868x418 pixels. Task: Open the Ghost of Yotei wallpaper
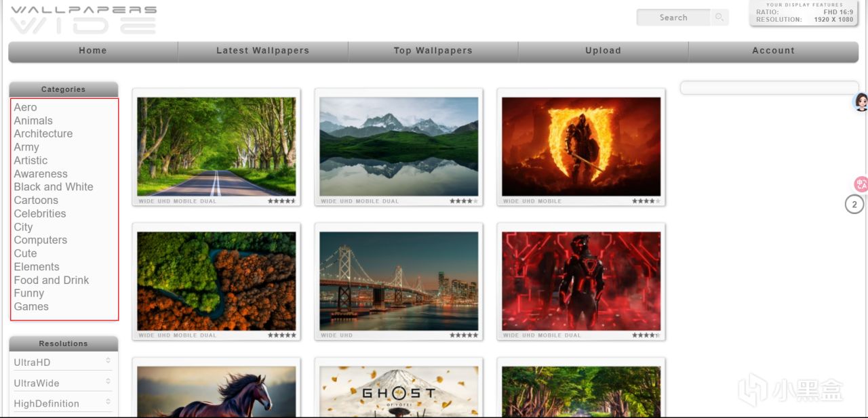point(399,392)
